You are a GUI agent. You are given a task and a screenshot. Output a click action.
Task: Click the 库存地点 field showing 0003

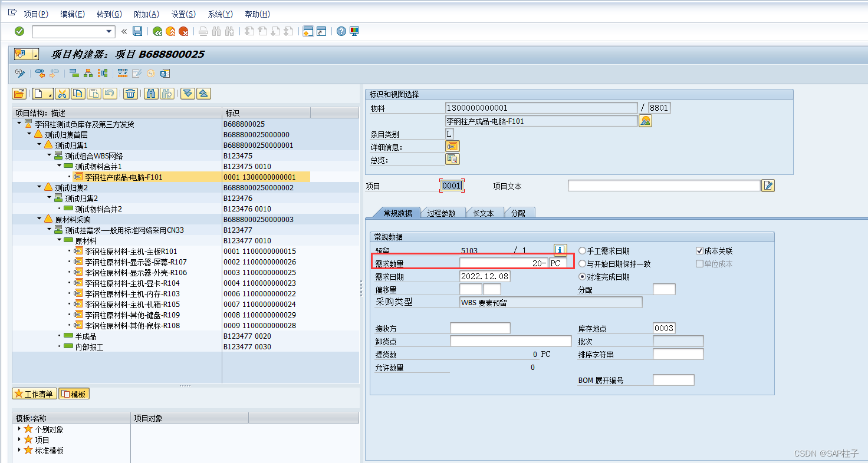664,328
